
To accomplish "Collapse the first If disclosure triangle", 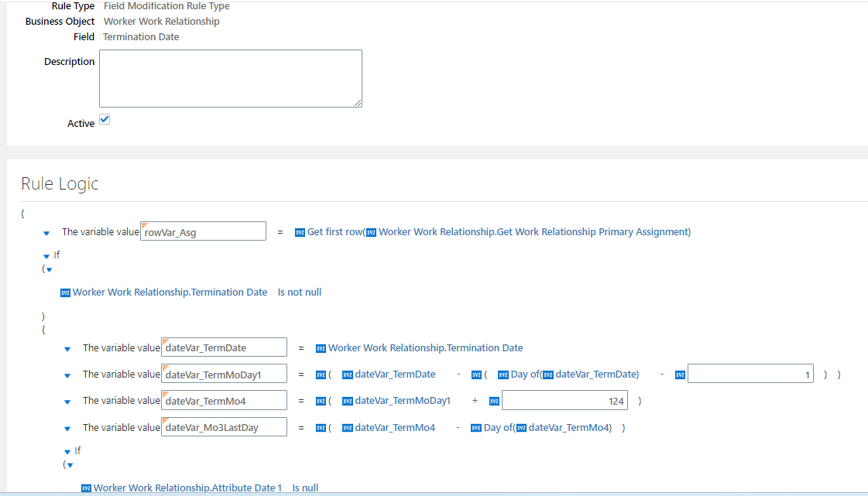I will pos(45,255).
